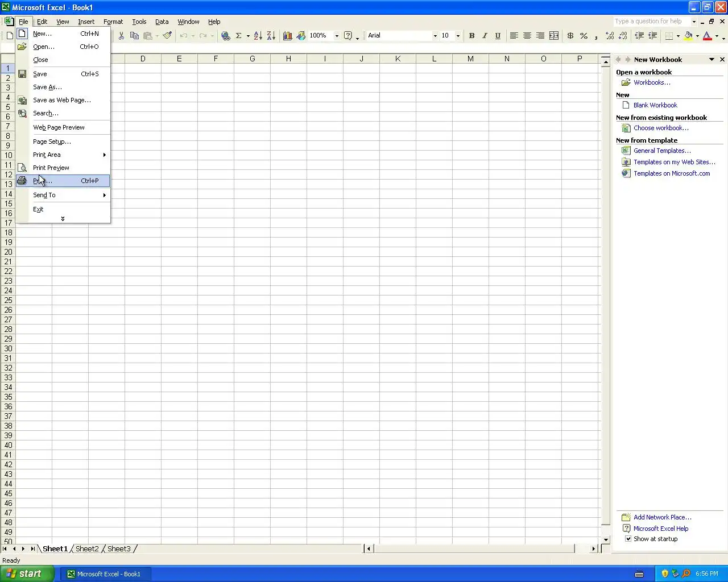This screenshot has width=728, height=582.
Task: Click Merge and Center icon
Action: [x=553, y=35]
